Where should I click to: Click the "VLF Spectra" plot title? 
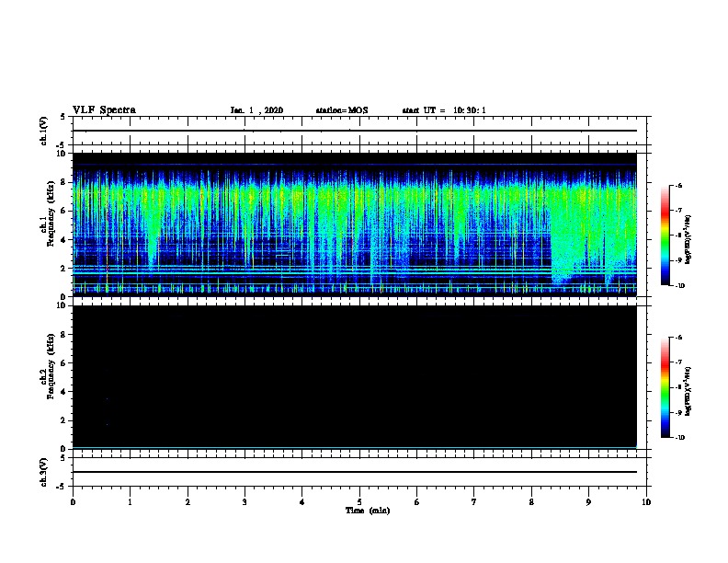pyautogui.click(x=105, y=110)
